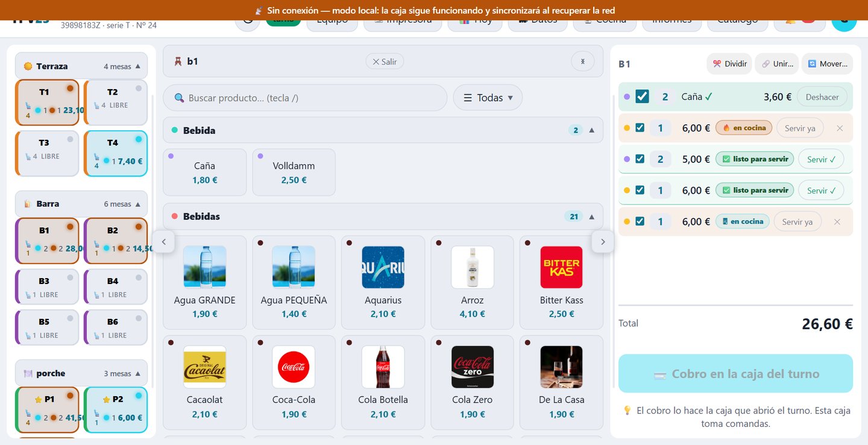The width and height of the screenshot is (868, 445).
Task: Add Coca-Cola to the order
Action: pos(294,382)
